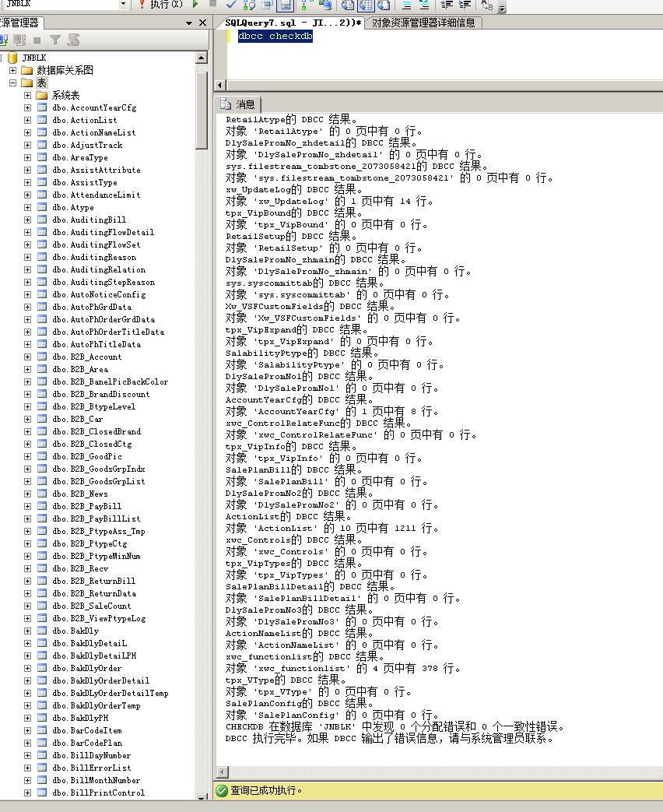This screenshot has width=663, height=812.
Task: Click the 'xwc_functionlist' 的 4 页中有 378 行 line
Action: (342, 668)
